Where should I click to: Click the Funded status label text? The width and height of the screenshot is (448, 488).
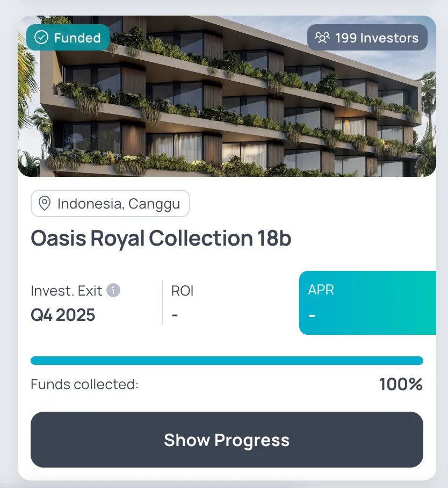click(77, 38)
